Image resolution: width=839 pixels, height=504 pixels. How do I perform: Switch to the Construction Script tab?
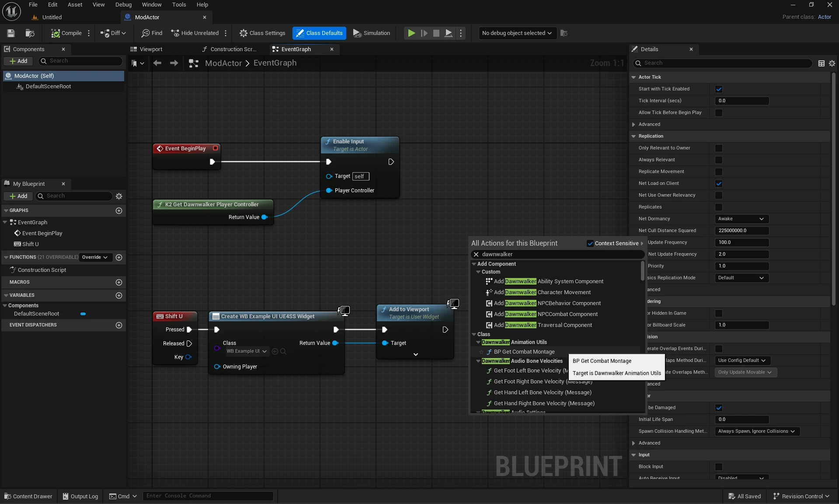tap(233, 49)
